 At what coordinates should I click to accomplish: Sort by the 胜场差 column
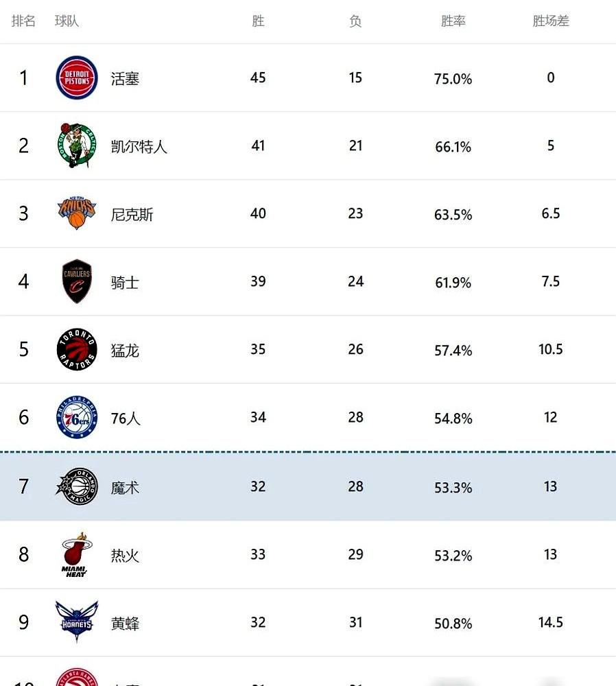pos(550,21)
